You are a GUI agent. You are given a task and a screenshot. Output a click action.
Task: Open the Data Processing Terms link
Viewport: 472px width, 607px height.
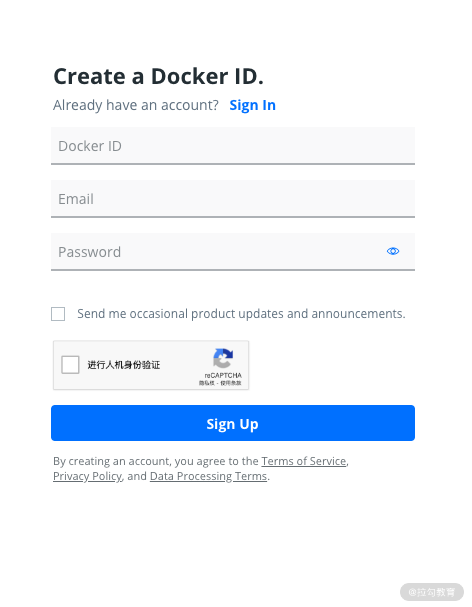(x=208, y=476)
